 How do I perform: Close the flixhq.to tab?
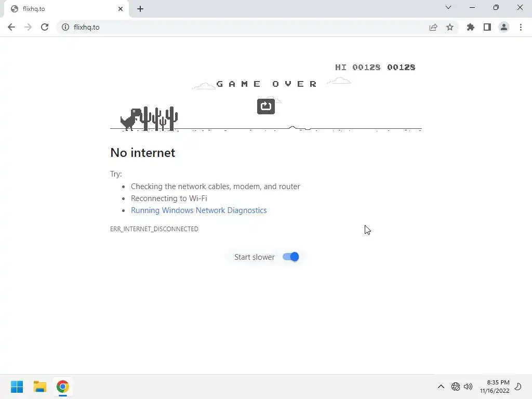point(121,9)
